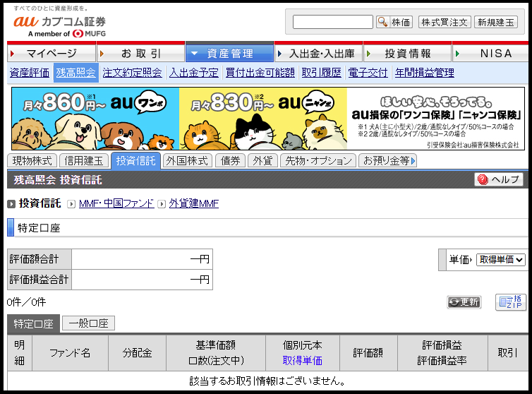Image resolution: width=532 pixels, height=394 pixels.
Task: Click the 分配金 column header
Action: pos(137,353)
